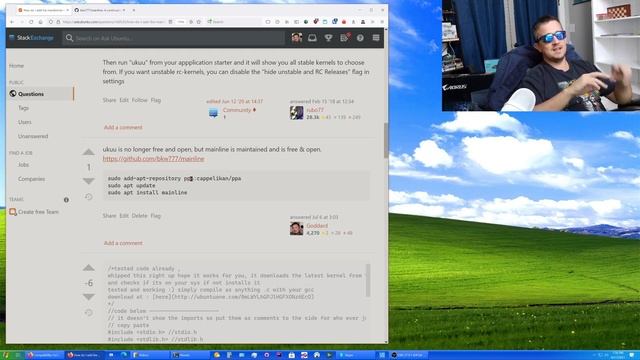Open the site switcher hamburger icon
The width and height of the screenshot is (640, 360).
pos(376,38)
